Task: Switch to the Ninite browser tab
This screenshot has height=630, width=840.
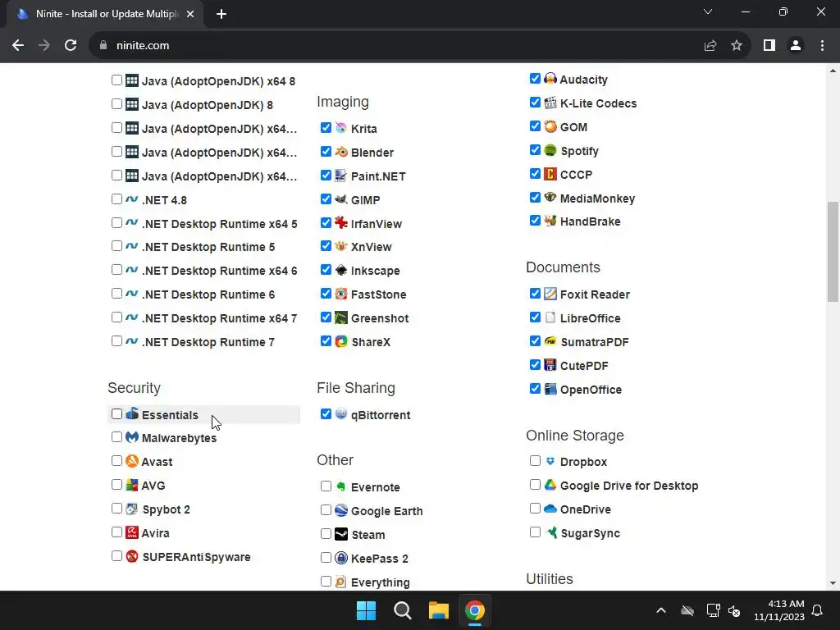Action: click(x=105, y=14)
